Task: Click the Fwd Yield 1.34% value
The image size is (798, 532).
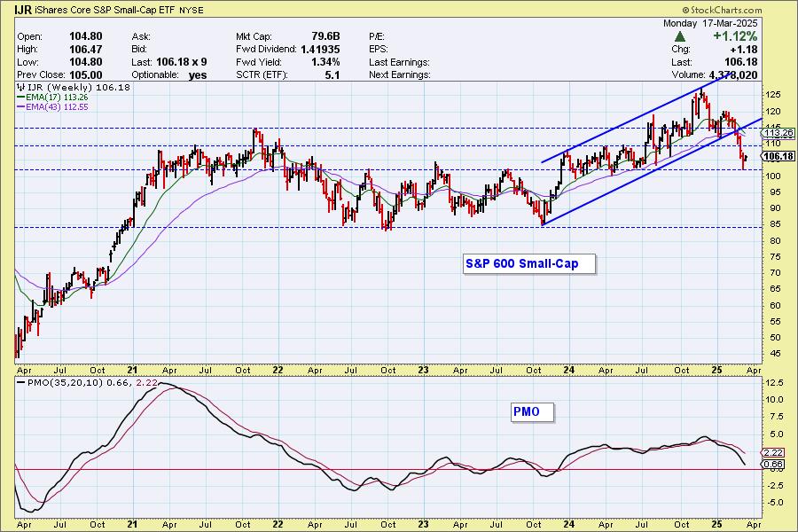Action: click(x=325, y=62)
